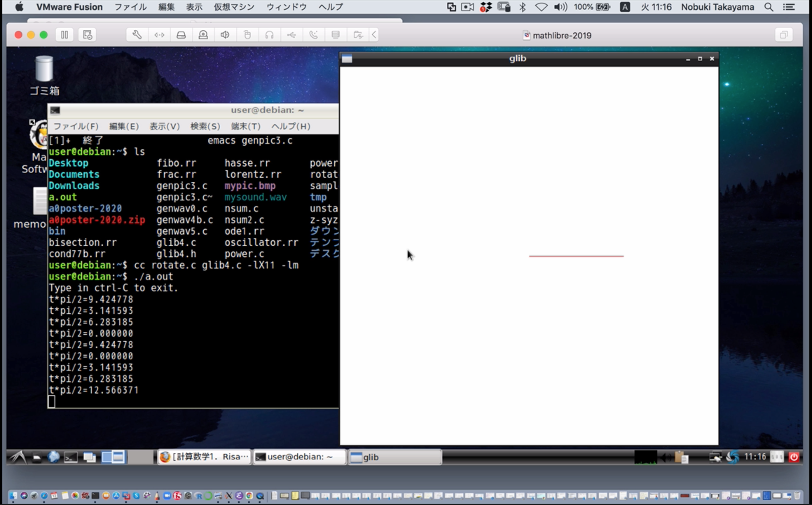Screen dimensions: 812x505
Task: Click the mouse device icon in toolbar
Action: coord(247,35)
